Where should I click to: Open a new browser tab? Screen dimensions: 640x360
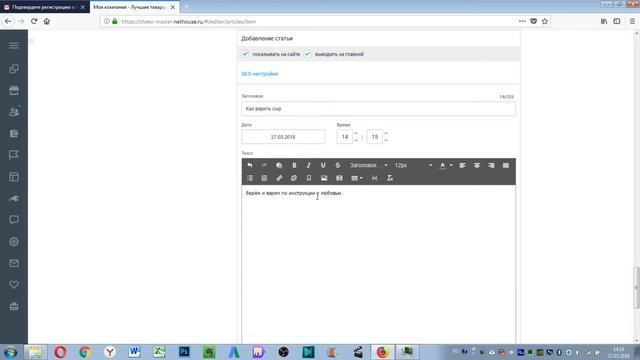tap(186, 7)
